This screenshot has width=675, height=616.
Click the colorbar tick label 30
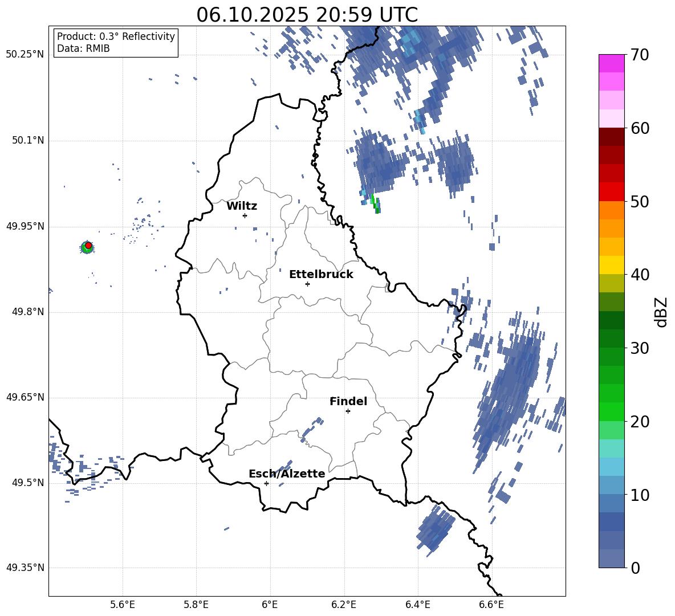click(x=640, y=348)
